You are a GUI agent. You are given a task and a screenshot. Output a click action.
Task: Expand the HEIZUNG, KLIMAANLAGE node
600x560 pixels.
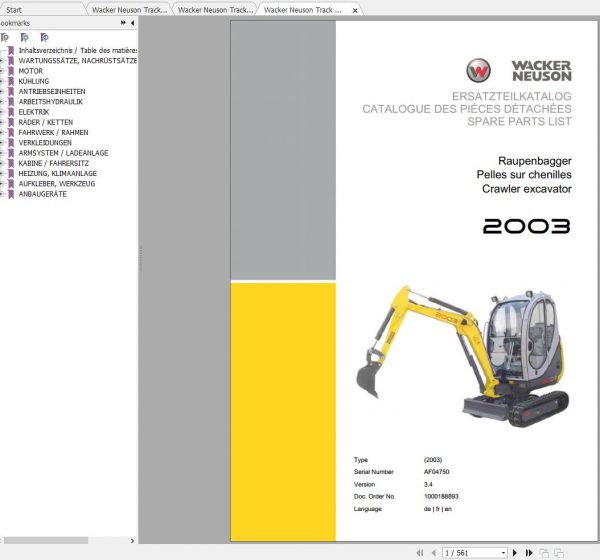[2, 173]
